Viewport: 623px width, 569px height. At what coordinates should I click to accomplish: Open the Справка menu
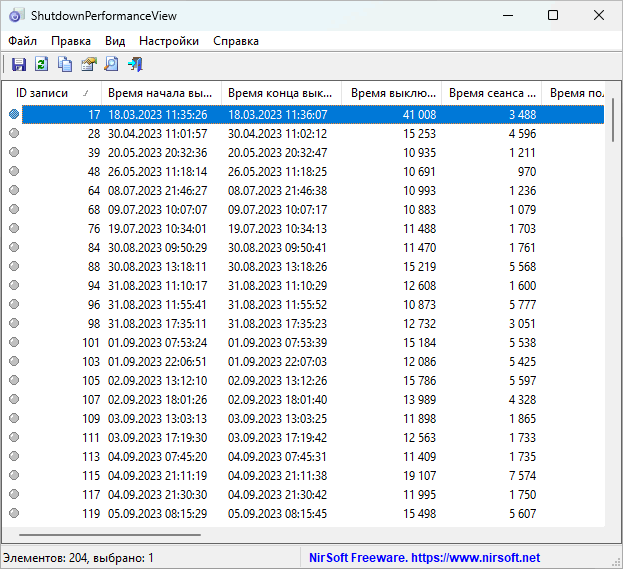point(235,41)
